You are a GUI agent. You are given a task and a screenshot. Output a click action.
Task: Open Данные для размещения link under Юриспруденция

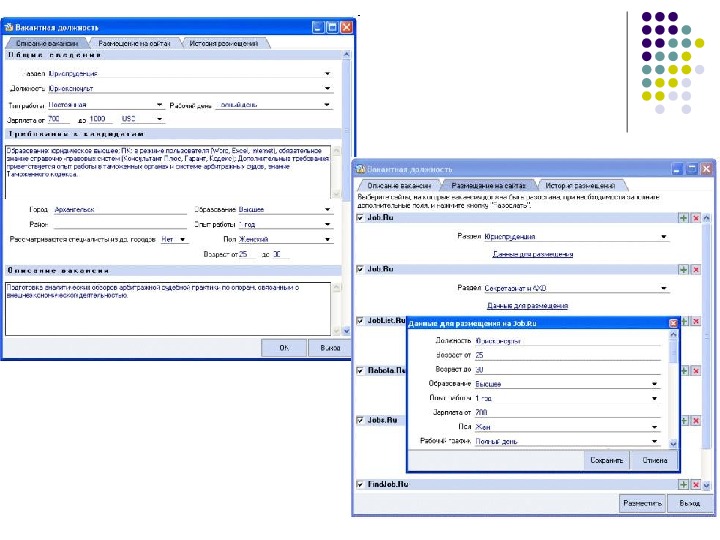(x=533, y=254)
